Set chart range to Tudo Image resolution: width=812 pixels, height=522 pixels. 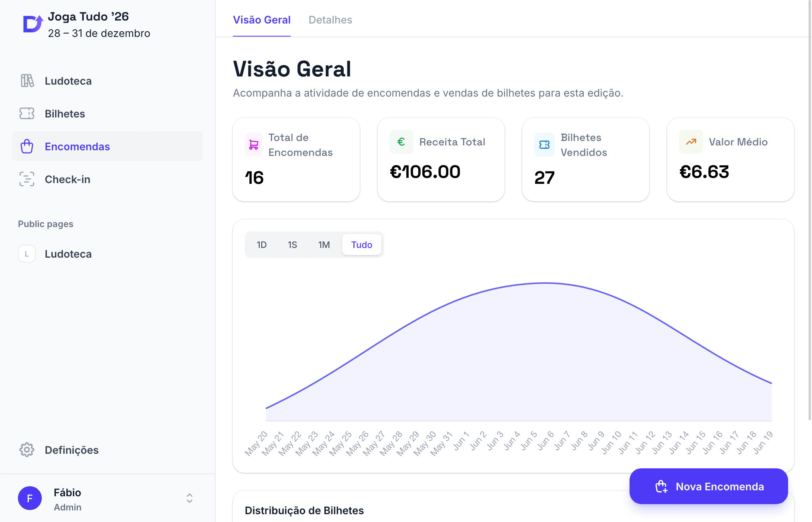point(362,245)
